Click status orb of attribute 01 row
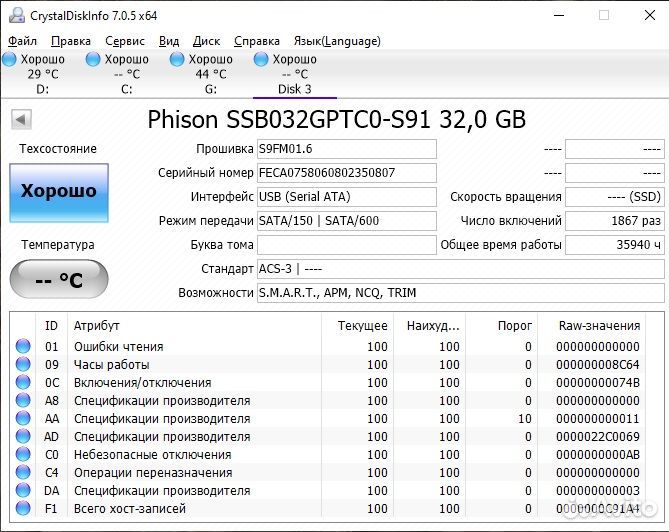Screen dimensions: 669x532 23,346
